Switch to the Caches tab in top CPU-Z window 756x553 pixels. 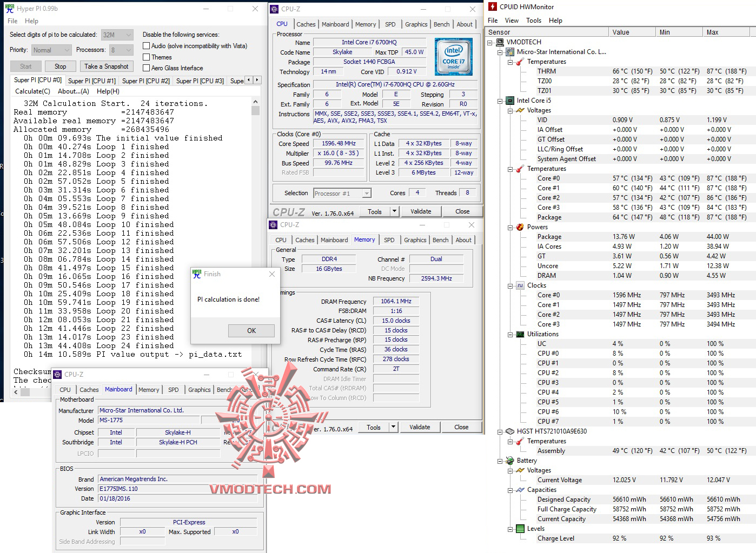coord(306,24)
